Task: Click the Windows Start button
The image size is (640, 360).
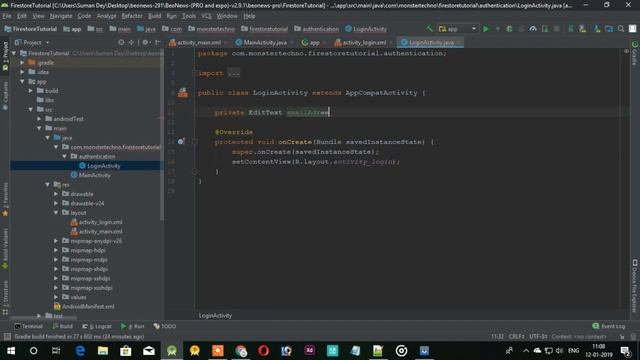Action: [11, 351]
